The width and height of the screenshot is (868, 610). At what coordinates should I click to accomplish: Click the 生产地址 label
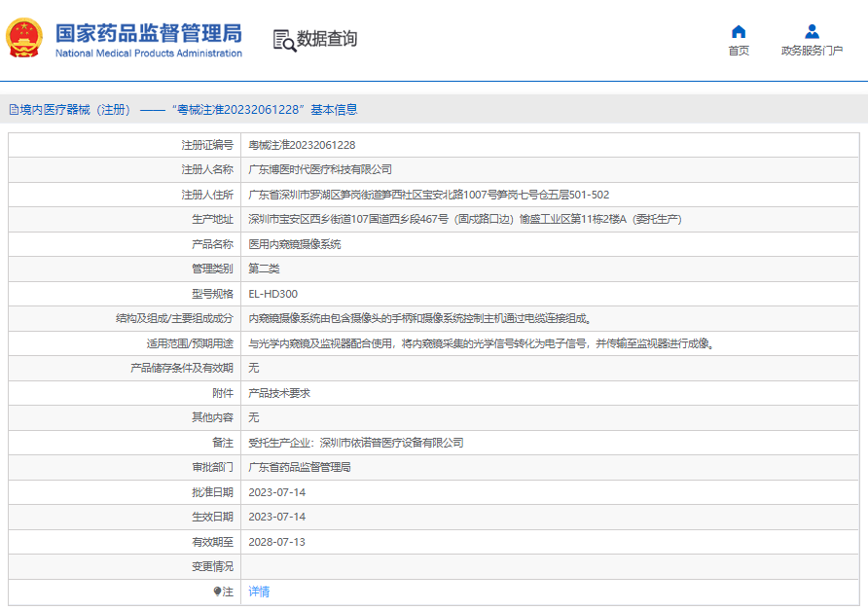(212, 219)
